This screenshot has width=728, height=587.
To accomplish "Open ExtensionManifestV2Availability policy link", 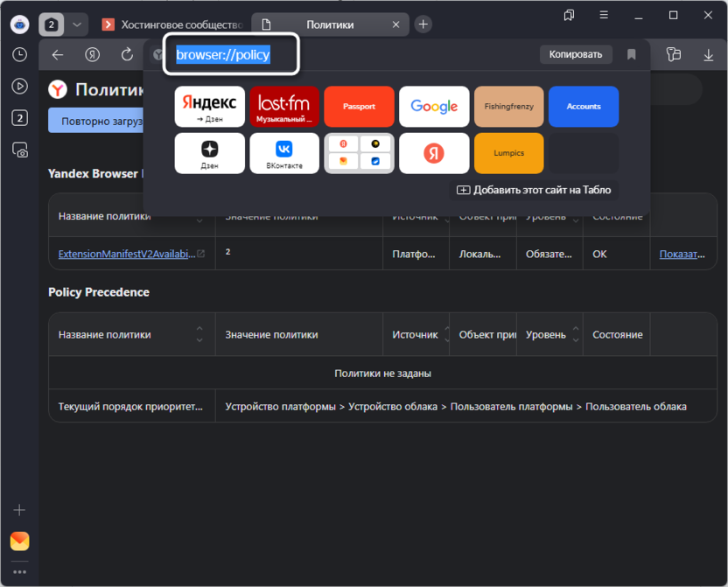I will (127, 254).
